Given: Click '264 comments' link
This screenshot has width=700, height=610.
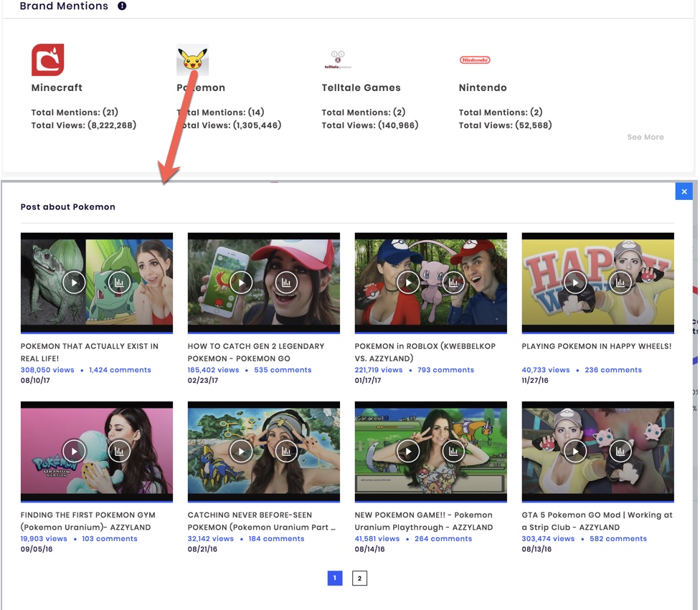Looking at the screenshot, I should 443,538.
